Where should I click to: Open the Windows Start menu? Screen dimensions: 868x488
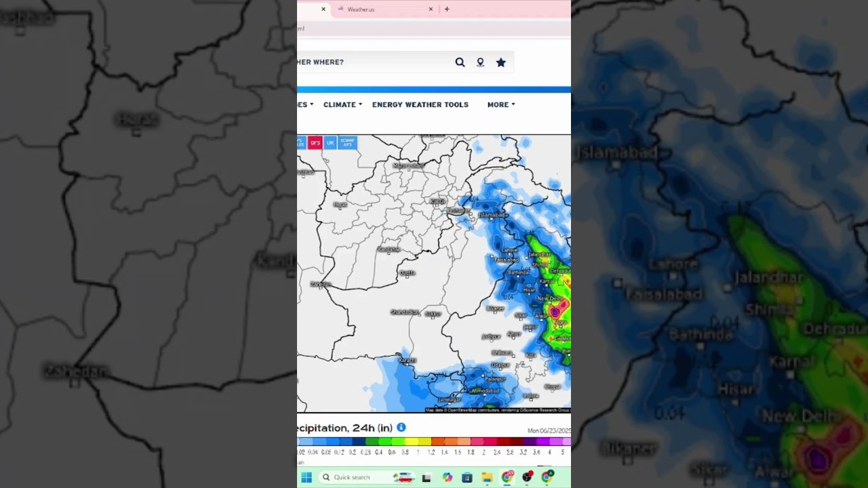pyautogui.click(x=307, y=477)
